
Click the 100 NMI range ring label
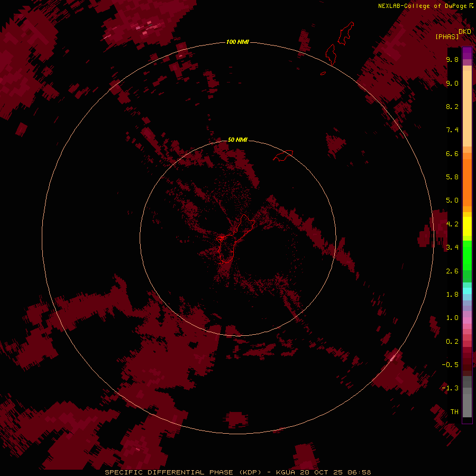tap(237, 42)
